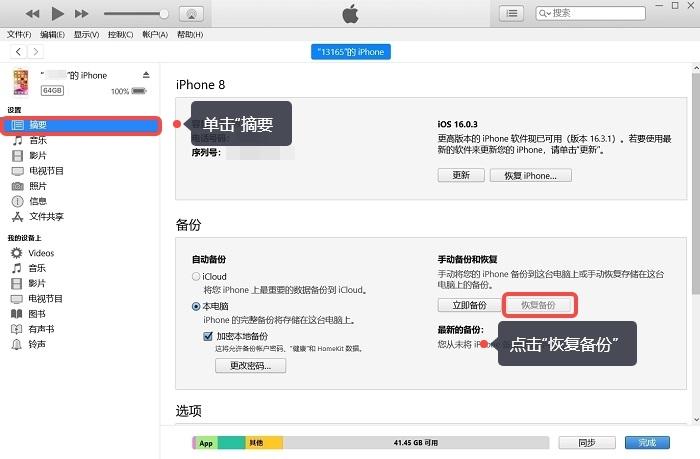
Task: Click the 最新的备份 label
Action: coord(461,330)
